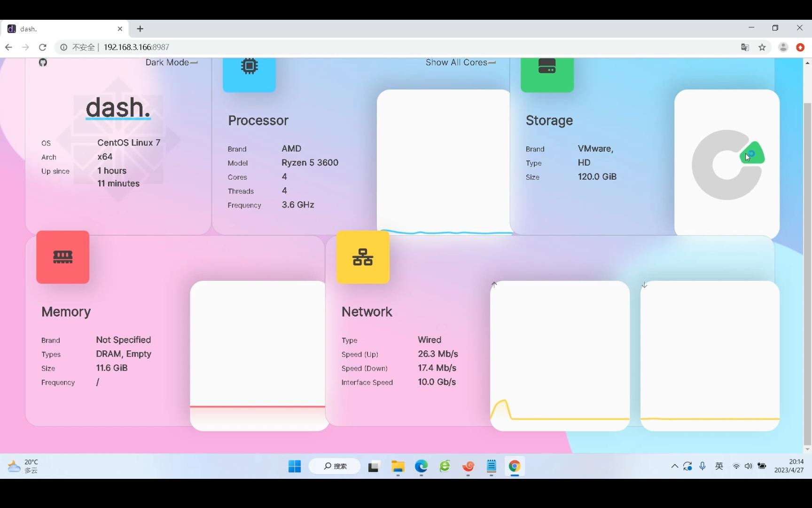
Task: Click the Network heading
Action: point(367,312)
